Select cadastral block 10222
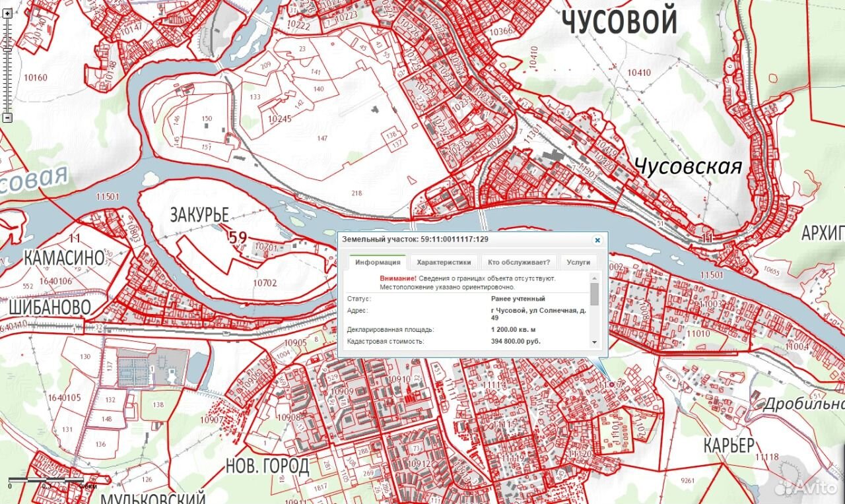Image resolution: width=845 pixels, height=504 pixels. click(x=298, y=26)
